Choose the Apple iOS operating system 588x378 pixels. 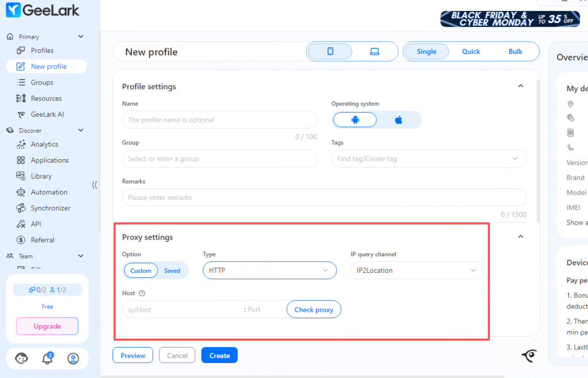click(399, 119)
